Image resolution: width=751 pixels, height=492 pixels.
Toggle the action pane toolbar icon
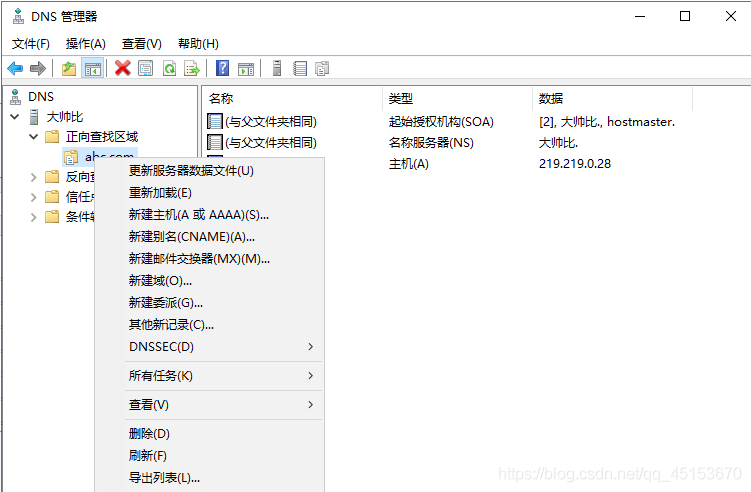click(x=246, y=69)
